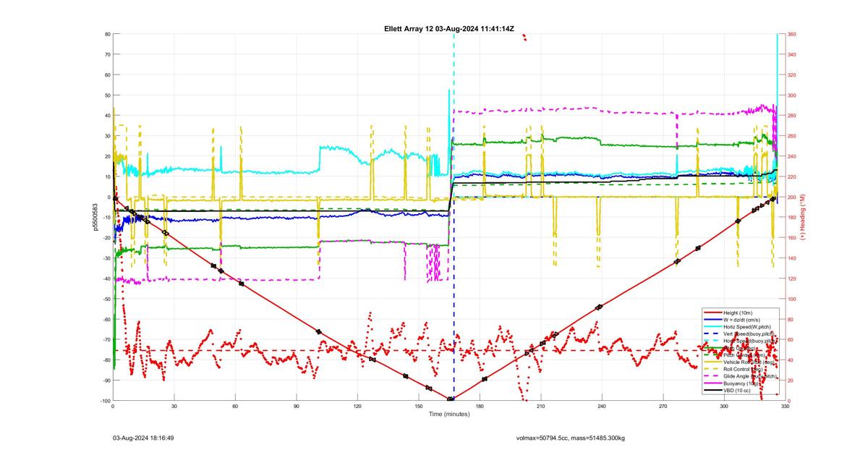Click the right axis label "(+) Heading (°M)"
868x450 pixels.
pyautogui.click(x=804, y=217)
